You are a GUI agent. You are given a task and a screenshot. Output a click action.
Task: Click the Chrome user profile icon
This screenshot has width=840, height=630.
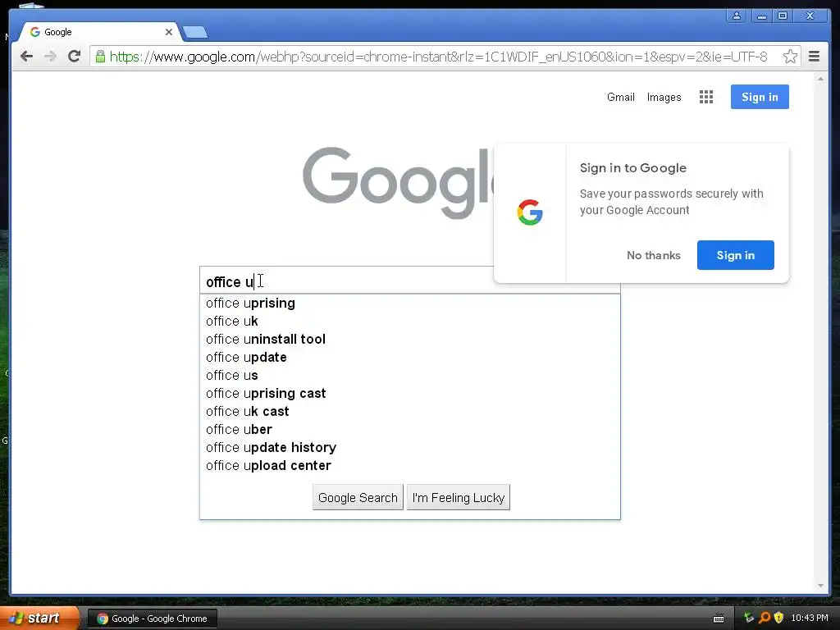pos(737,16)
